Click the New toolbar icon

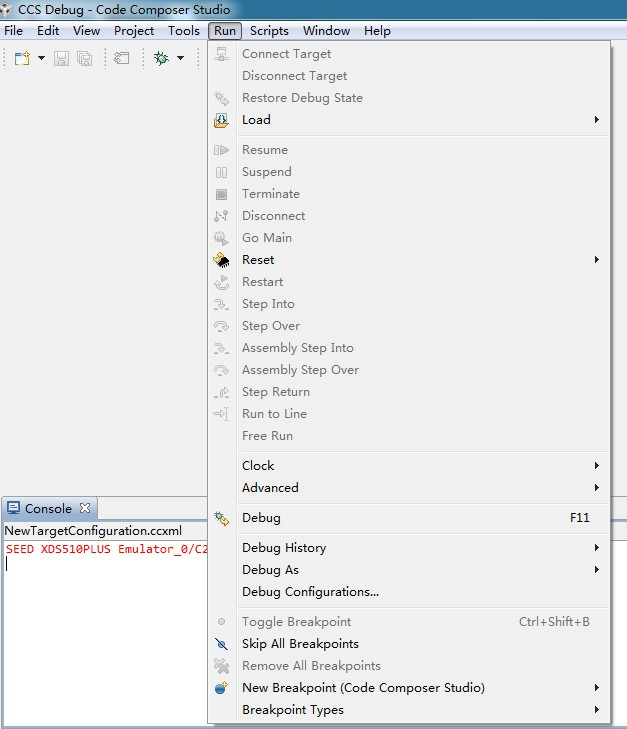[x=22, y=59]
